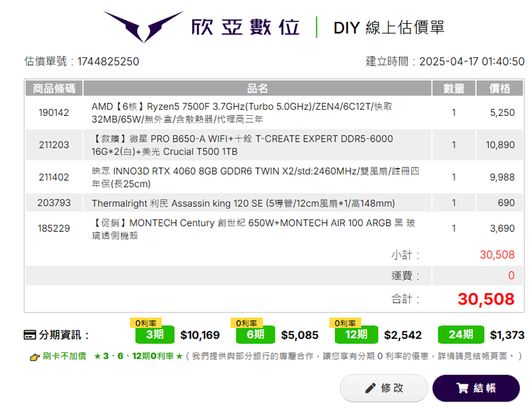Click the quantity of the RTX 4060 row
Screen dimensions: 532x409
pos(454,177)
